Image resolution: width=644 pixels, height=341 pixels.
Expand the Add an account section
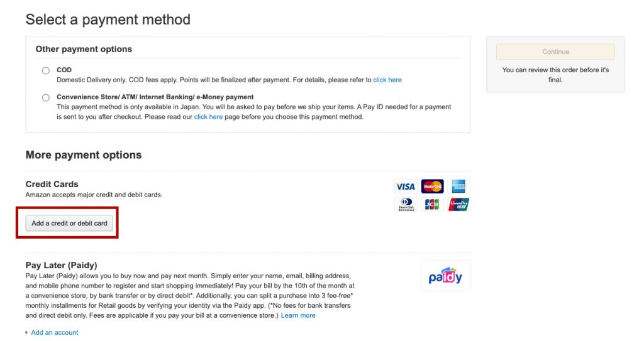[54, 332]
